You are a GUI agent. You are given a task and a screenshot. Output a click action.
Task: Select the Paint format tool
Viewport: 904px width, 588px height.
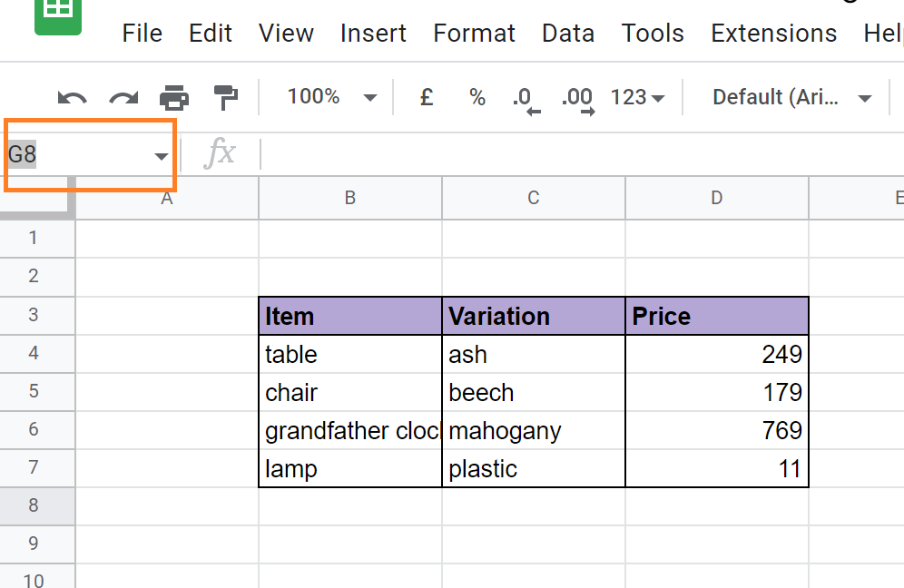224,97
